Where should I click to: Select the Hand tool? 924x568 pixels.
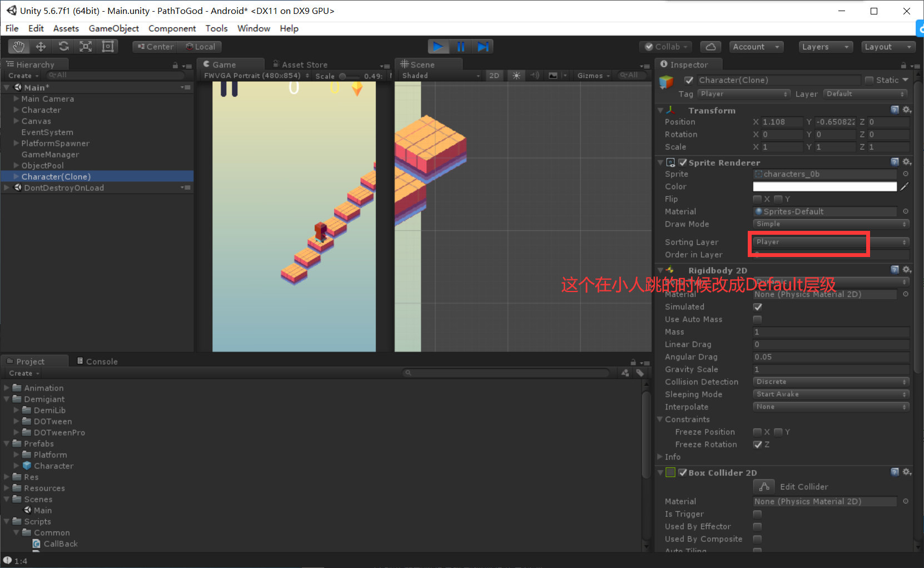tap(19, 47)
